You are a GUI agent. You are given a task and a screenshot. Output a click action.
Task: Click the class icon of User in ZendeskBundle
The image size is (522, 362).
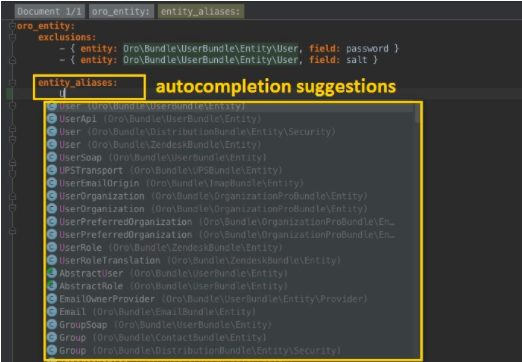pyautogui.click(x=52, y=144)
